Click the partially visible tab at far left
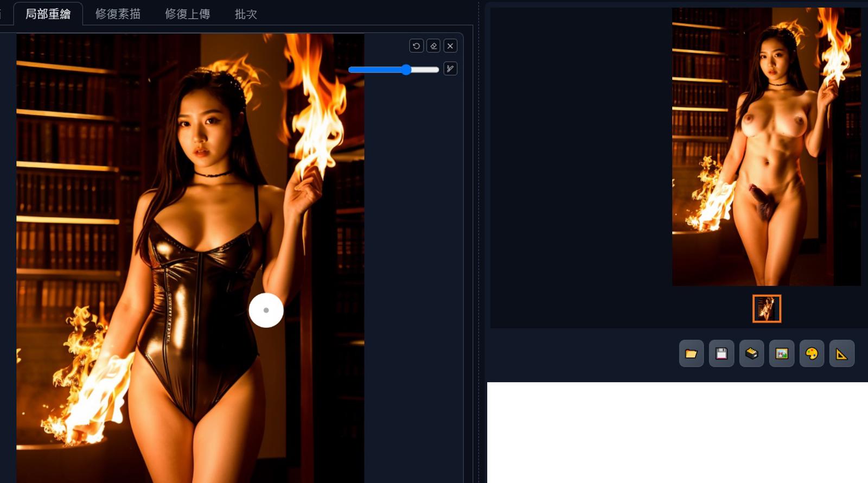The height and width of the screenshot is (483, 868). coord(3,14)
